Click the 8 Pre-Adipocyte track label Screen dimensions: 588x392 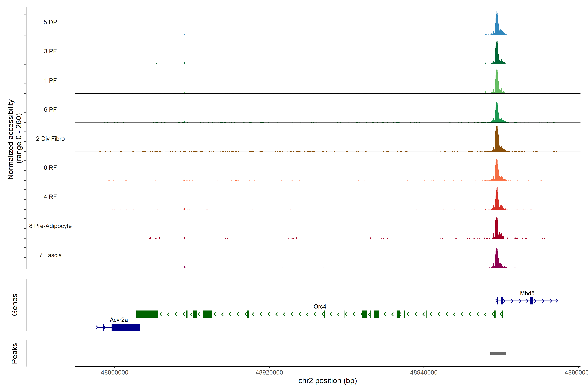(50, 226)
